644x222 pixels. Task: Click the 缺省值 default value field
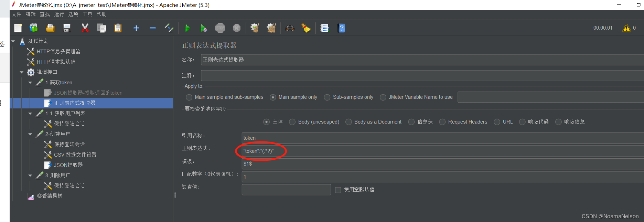coord(286,190)
